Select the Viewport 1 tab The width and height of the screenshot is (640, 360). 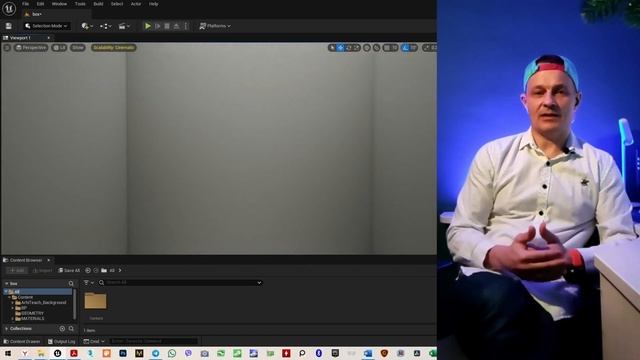point(20,38)
